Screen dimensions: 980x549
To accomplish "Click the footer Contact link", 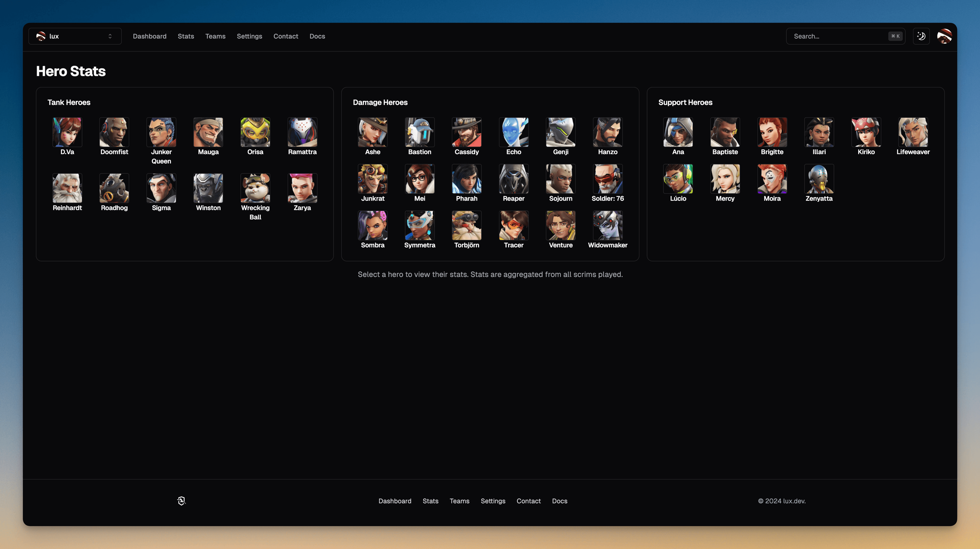I will 529,501.
